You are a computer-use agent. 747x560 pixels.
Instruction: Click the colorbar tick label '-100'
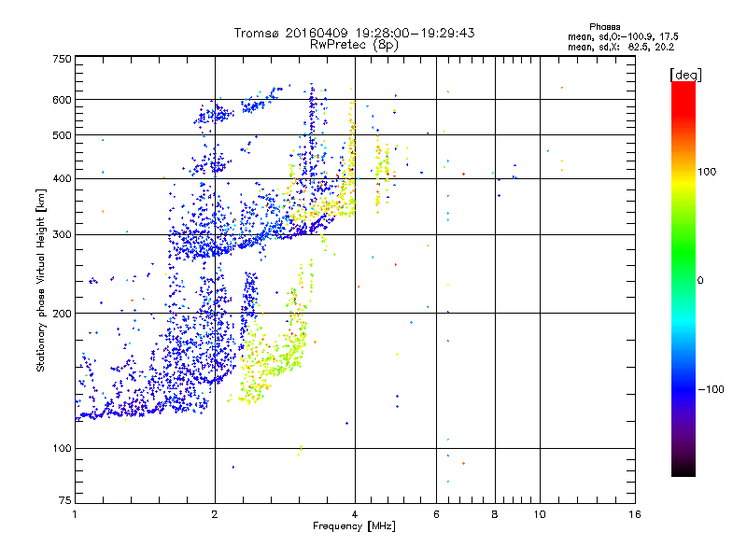point(711,389)
